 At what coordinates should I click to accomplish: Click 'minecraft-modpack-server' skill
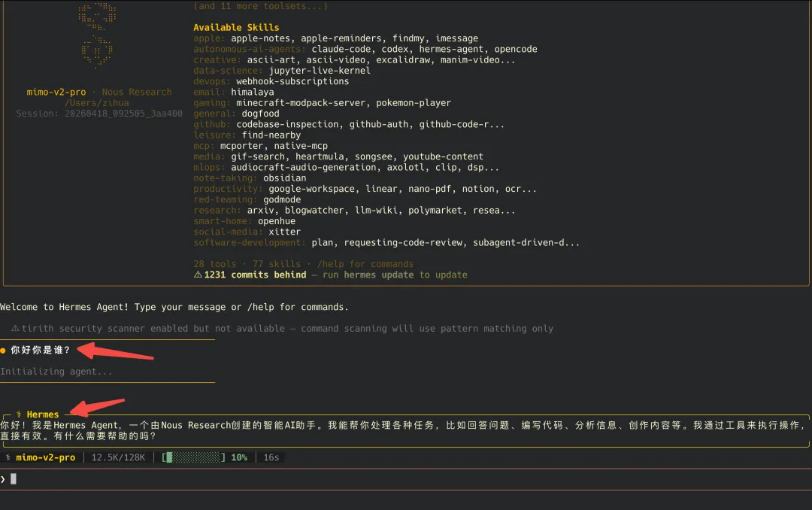[x=301, y=102]
